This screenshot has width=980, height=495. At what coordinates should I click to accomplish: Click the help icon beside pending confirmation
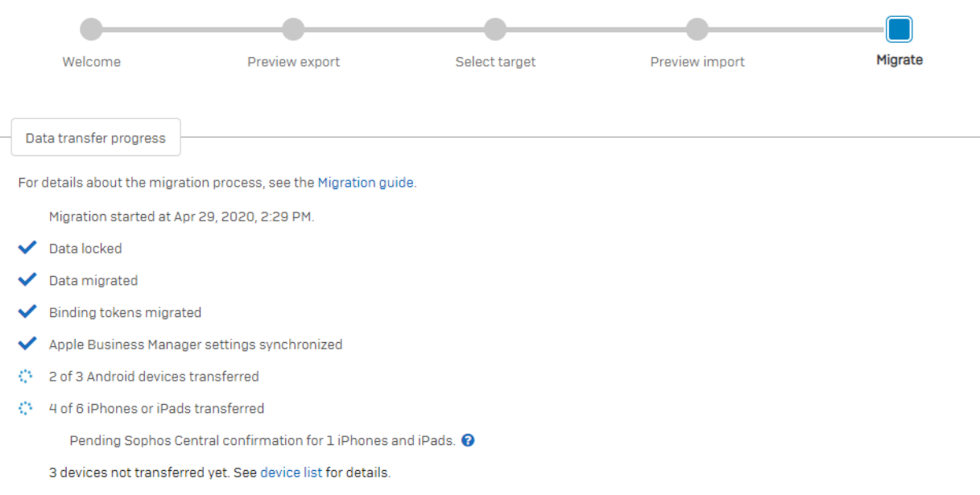tap(468, 440)
